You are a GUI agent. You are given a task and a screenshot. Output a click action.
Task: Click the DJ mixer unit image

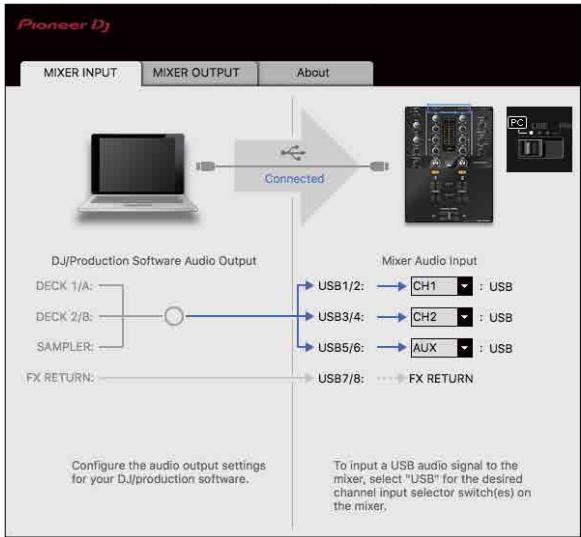tap(449, 164)
